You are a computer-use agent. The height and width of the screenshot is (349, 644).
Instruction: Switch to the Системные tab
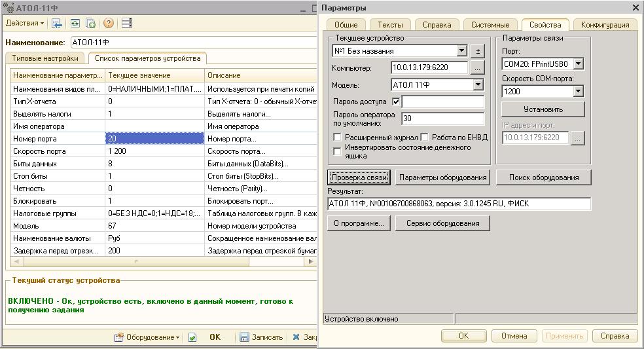[490, 25]
